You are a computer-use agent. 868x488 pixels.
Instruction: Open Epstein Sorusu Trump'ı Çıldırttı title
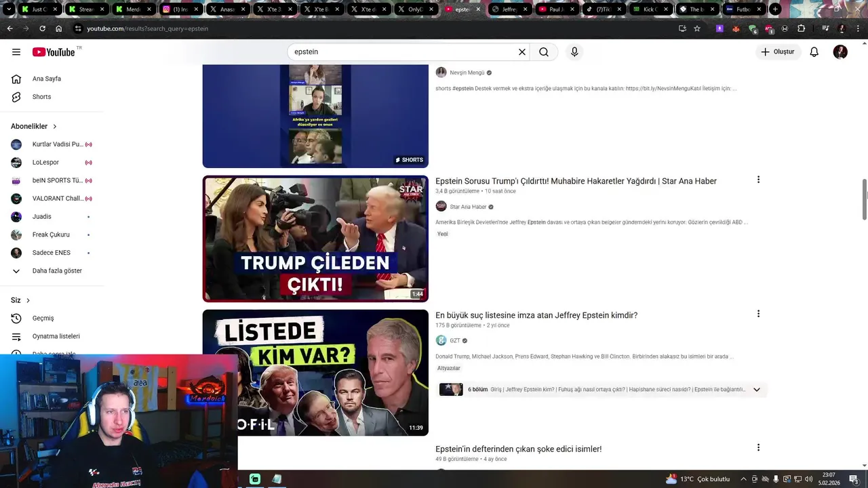click(x=576, y=181)
